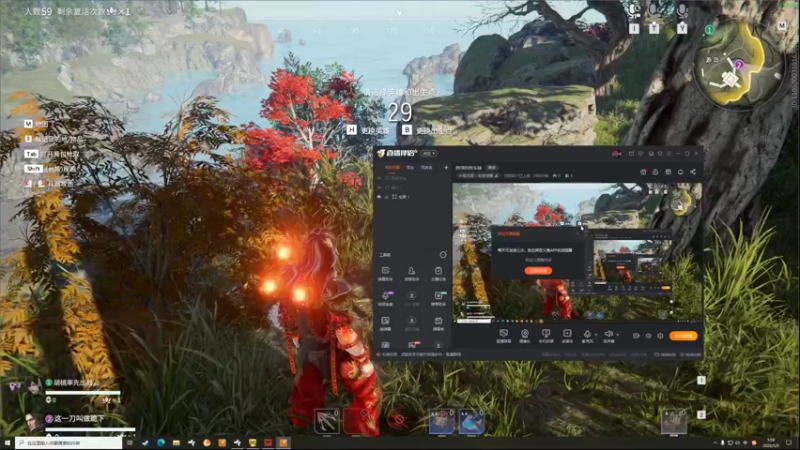The image size is (800, 450).
Task: Open the notification bell above the preview
Action: [x=680, y=172]
